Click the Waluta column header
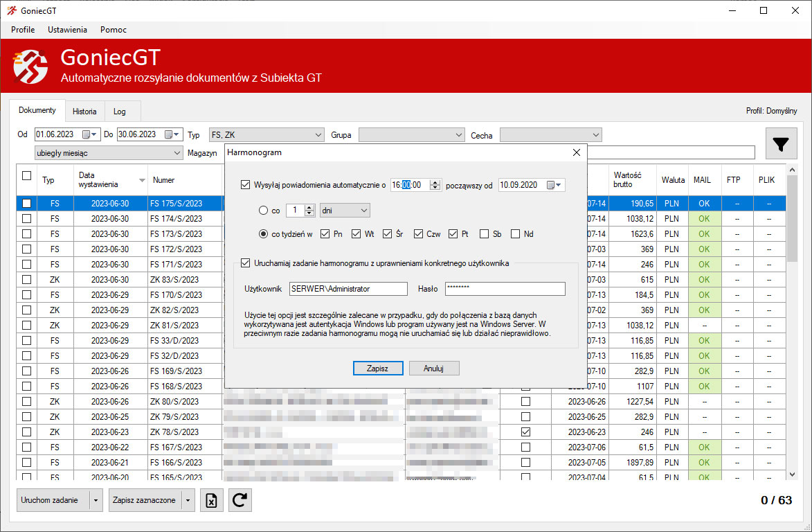Viewport: 812px width, 532px height. coord(673,179)
